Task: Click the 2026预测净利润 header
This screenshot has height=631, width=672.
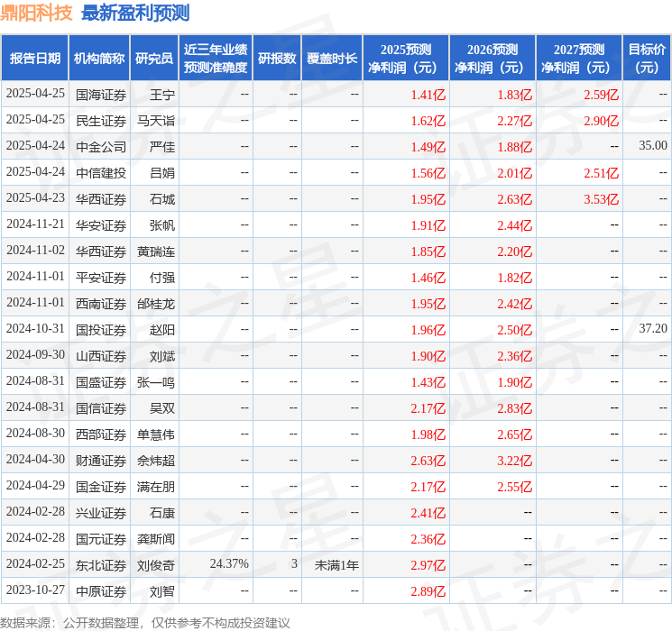Action: (x=492, y=59)
